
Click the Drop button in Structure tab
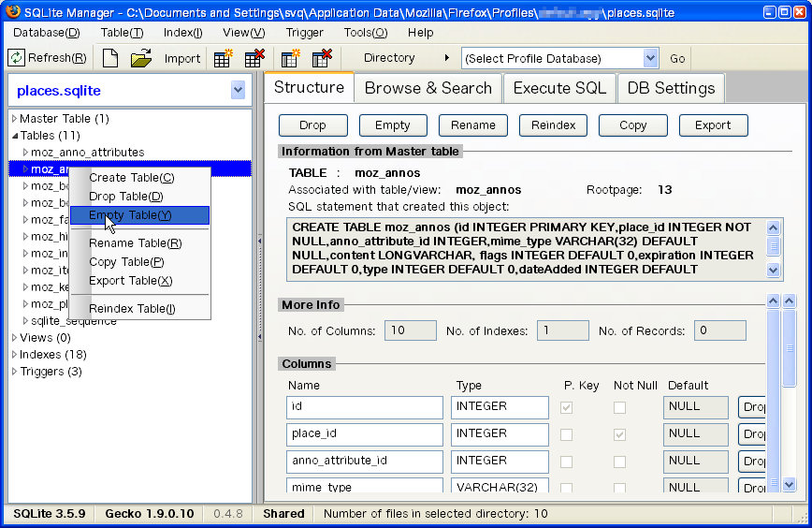pyautogui.click(x=312, y=125)
